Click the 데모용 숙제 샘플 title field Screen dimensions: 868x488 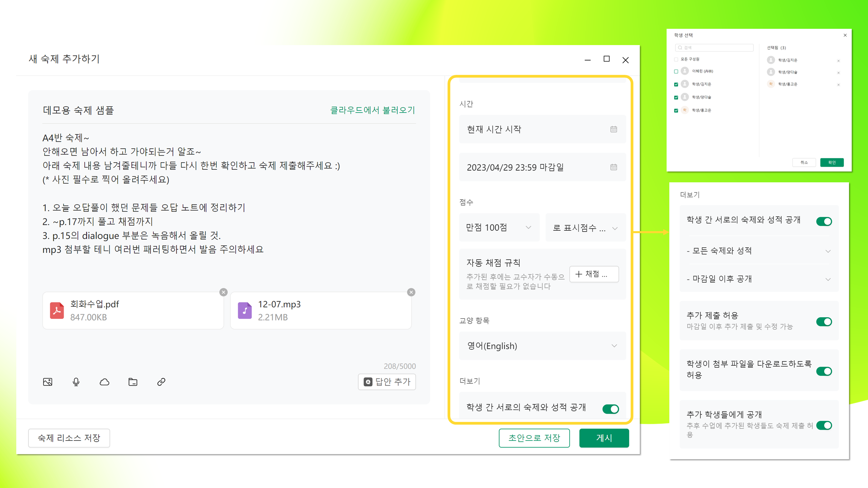[78, 110]
